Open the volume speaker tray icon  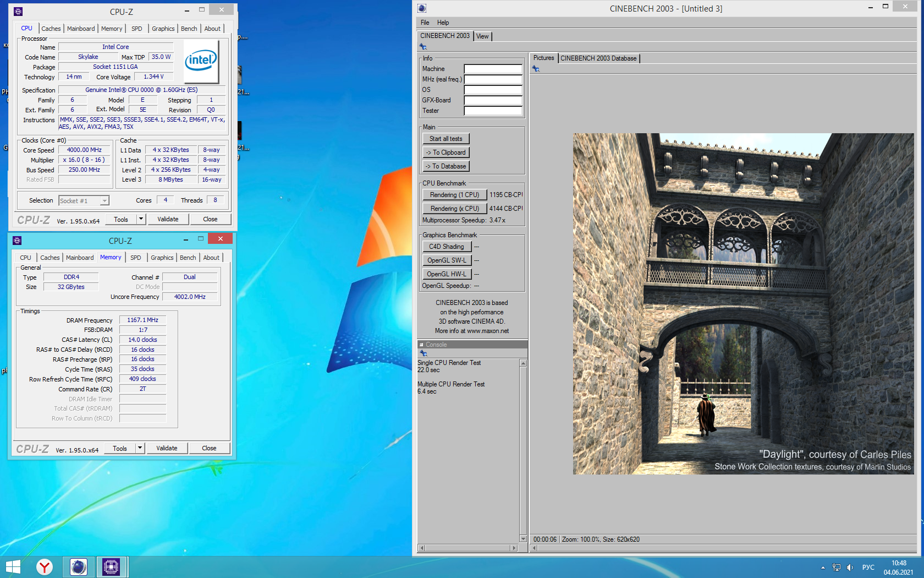click(850, 568)
